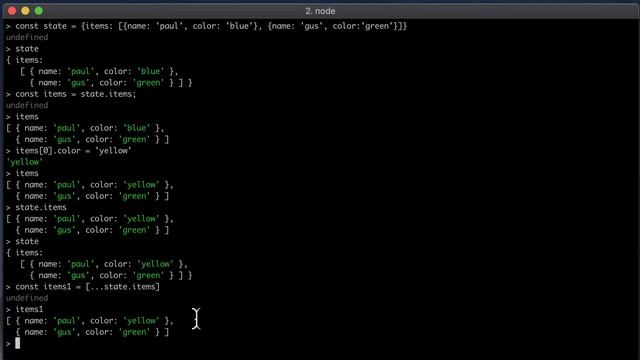Click the '> items1' command line
This screenshot has width=640, height=360.
[24, 309]
